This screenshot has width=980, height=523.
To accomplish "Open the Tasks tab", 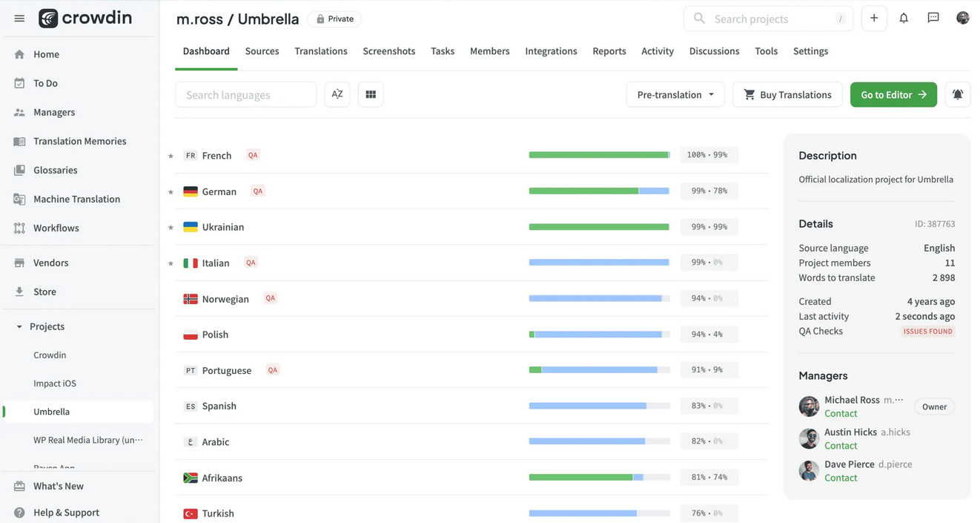I will 443,51.
